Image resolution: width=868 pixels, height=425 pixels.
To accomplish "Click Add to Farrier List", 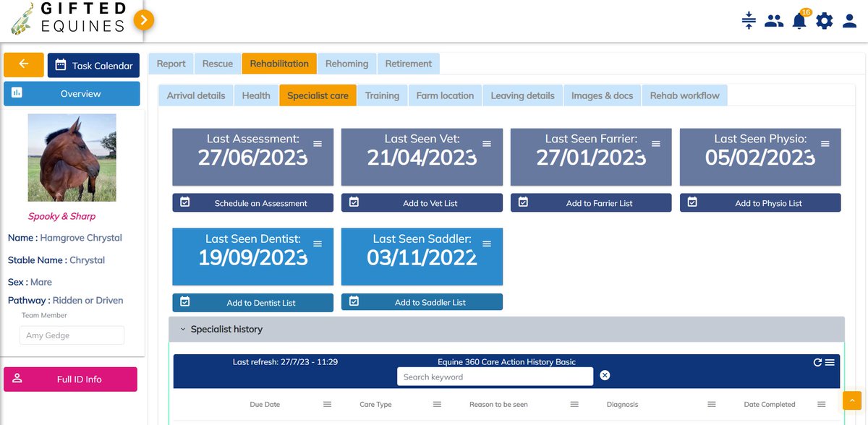I will [590, 202].
